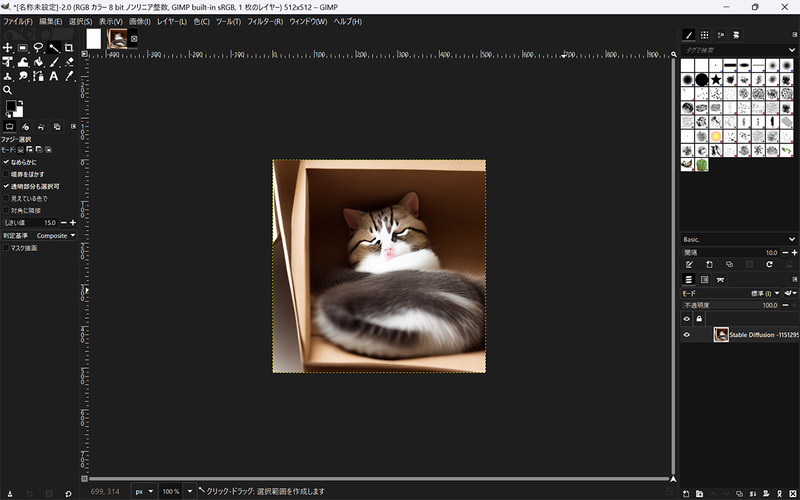
Task: Switch to the Undo History tab
Action: click(41, 127)
